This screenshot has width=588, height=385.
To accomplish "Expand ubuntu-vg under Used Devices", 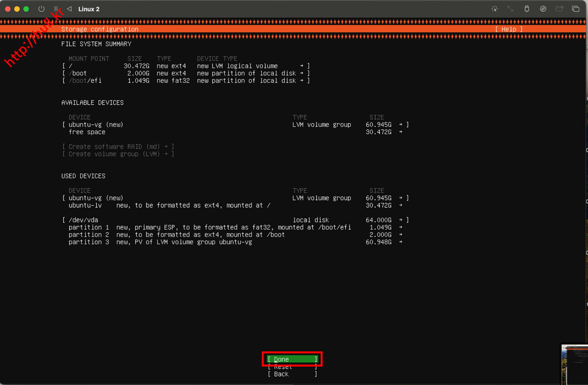I will tap(236, 198).
